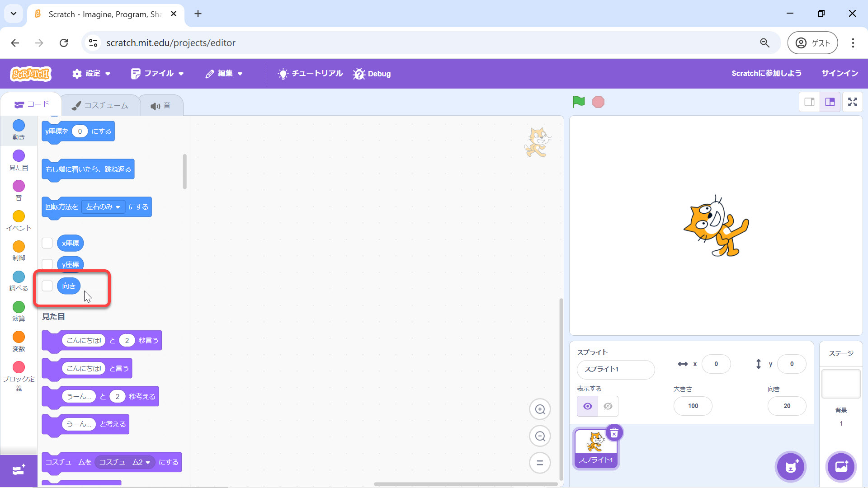Image resolution: width=868 pixels, height=488 pixels.
Task: Click the y座標を 0 にする block value
Action: click(x=80, y=131)
